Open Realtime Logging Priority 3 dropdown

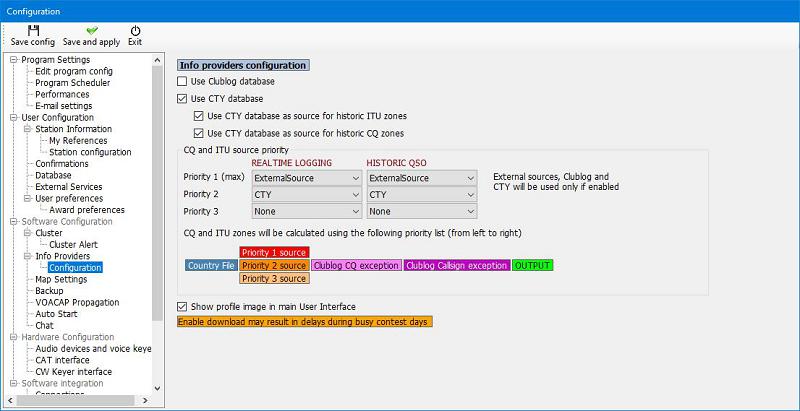pos(307,211)
